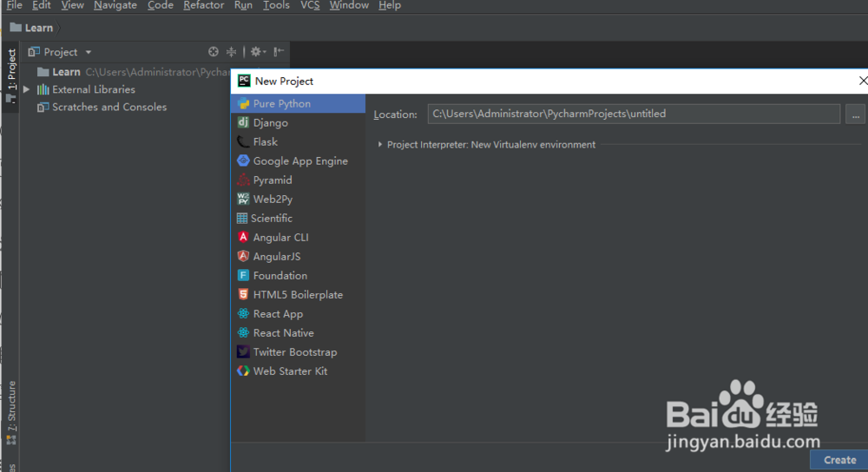Open the Project view dropdown
Image resolution: width=868 pixels, height=472 pixels.
pos(61,52)
